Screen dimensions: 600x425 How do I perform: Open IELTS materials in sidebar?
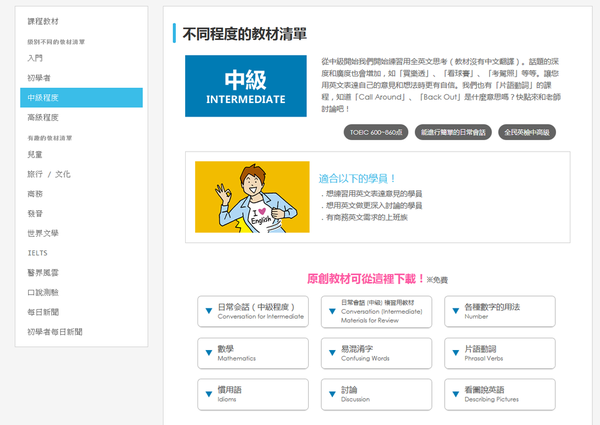[x=38, y=253]
